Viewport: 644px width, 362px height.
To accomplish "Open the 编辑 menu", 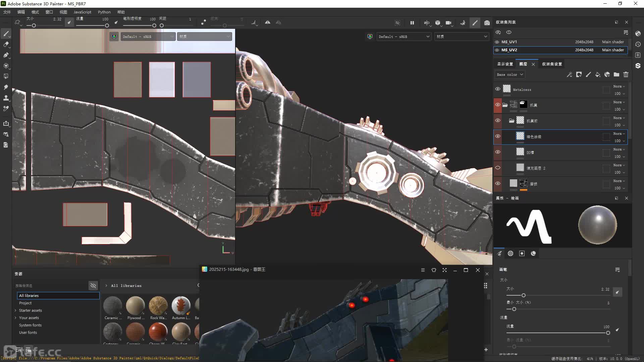I will point(21,12).
